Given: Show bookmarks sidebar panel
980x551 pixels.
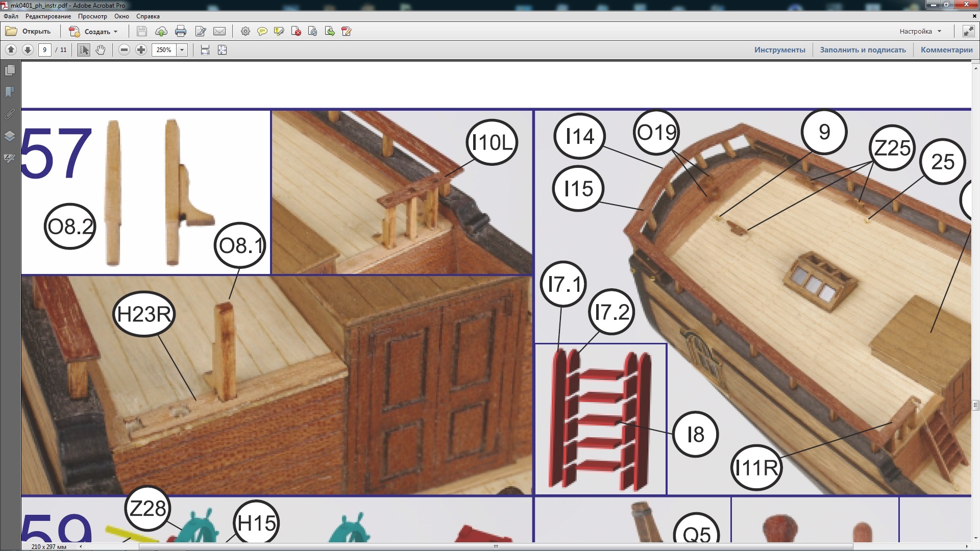Looking at the screenshot, I should [x=10, y=92].
